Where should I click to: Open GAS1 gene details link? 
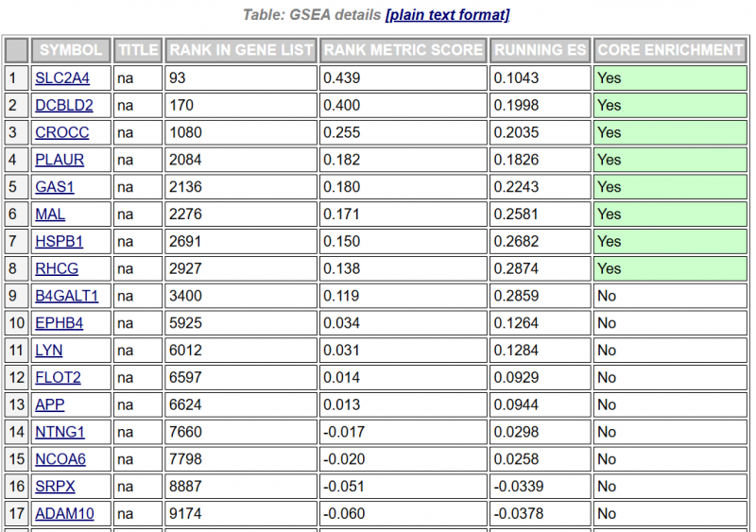tap(55, 187)
